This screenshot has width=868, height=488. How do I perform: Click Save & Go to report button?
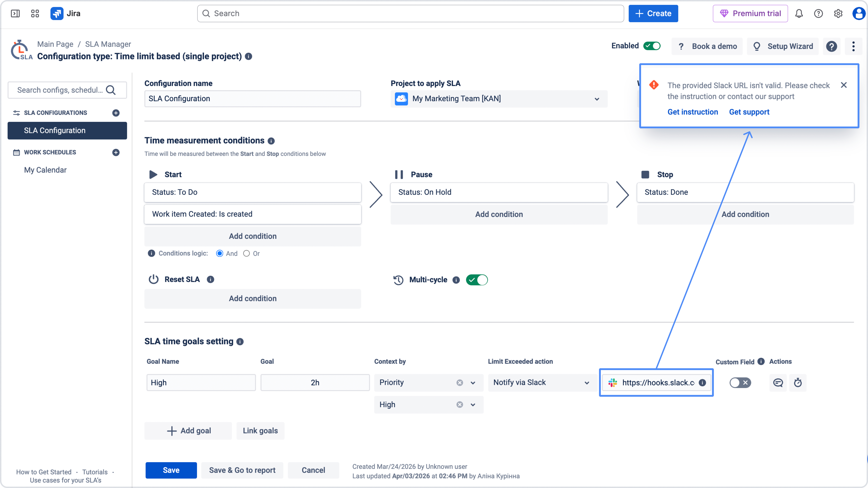[x=242, y=470]
